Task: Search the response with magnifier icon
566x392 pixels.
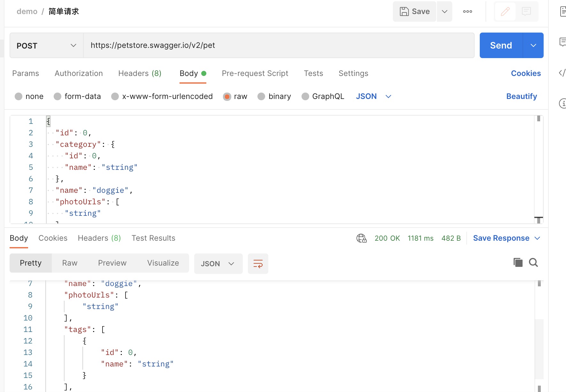Action: [x=533, y=262]
